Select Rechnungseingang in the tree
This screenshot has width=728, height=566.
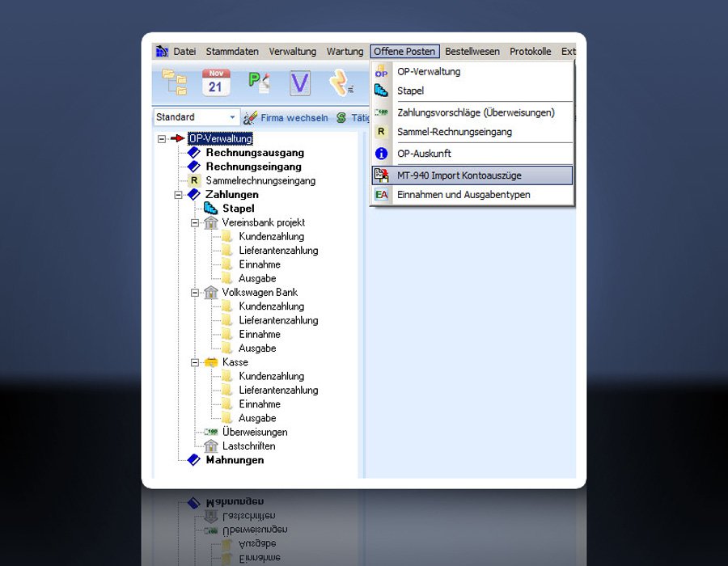click(253, 167)
